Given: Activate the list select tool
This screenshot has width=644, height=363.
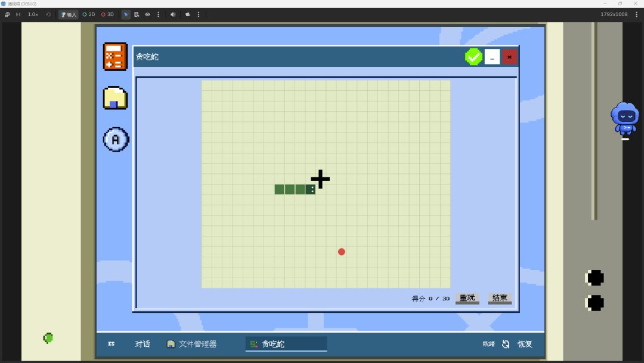Looking at the screenshot, I should (x=137, y=14).
